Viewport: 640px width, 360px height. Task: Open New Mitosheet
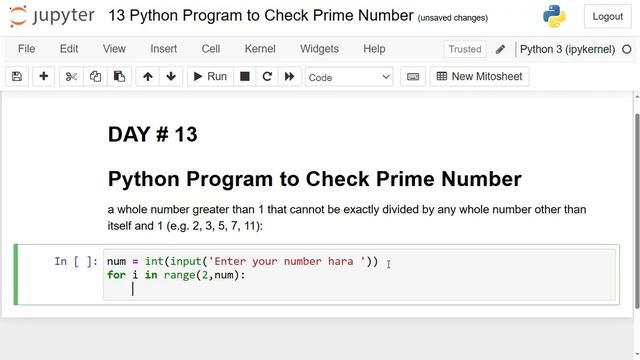tap(479, 76)
